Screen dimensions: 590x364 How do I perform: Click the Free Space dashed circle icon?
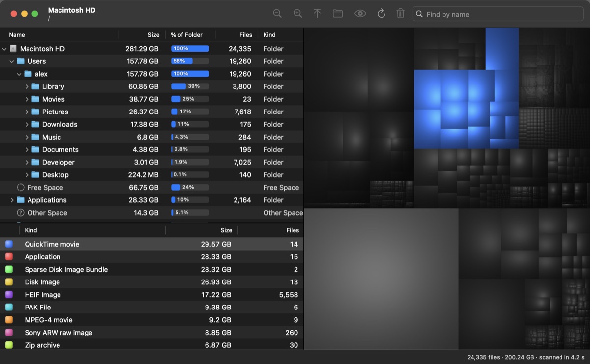21,187
